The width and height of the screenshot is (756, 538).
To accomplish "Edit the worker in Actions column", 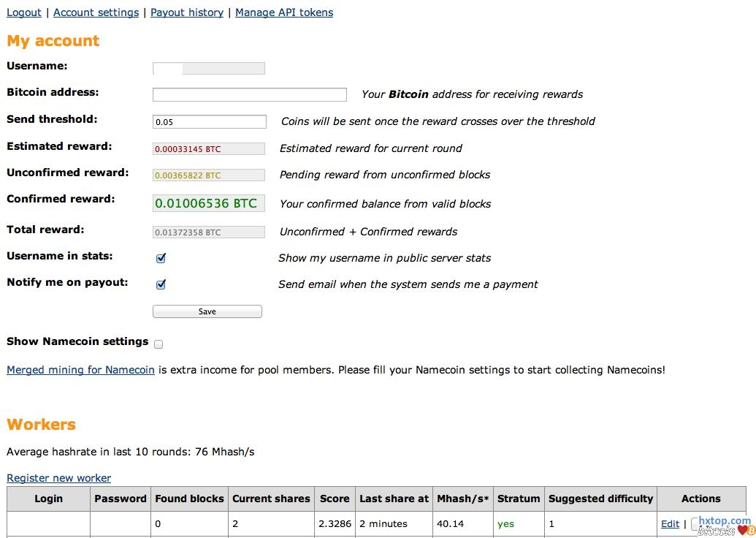I will tap(670, 523).
